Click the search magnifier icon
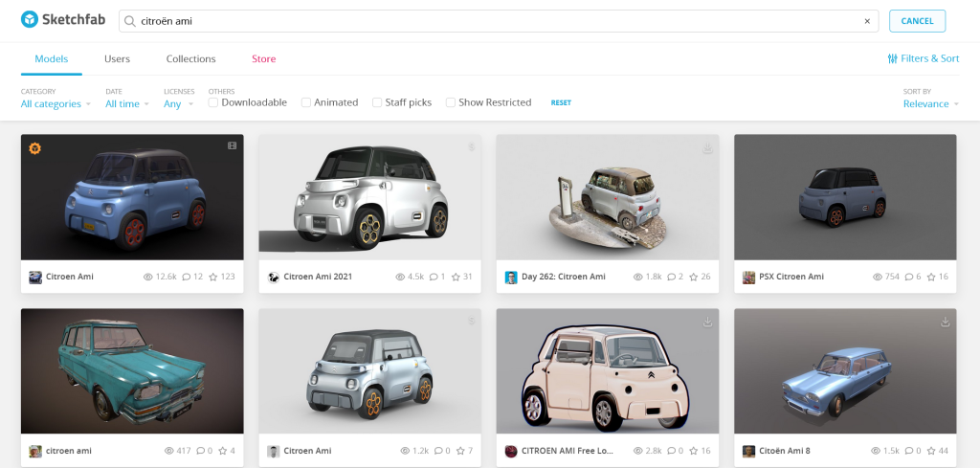 129,21
